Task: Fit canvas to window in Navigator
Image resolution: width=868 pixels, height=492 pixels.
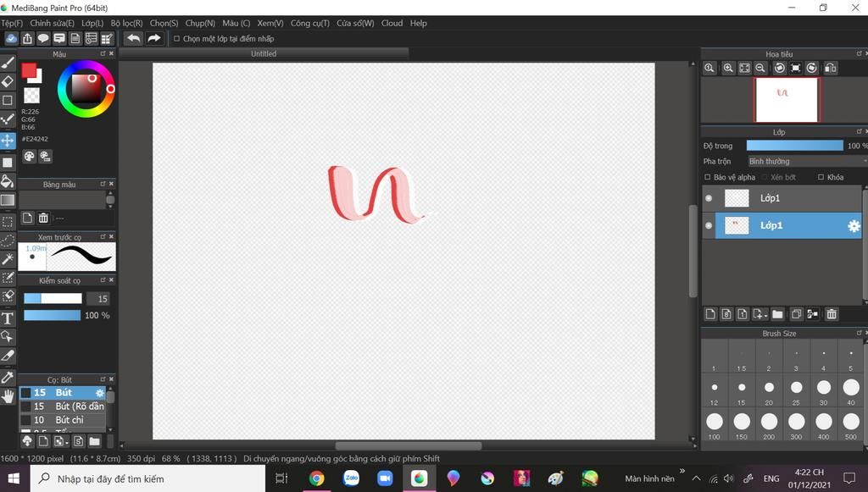Action: 744,68
